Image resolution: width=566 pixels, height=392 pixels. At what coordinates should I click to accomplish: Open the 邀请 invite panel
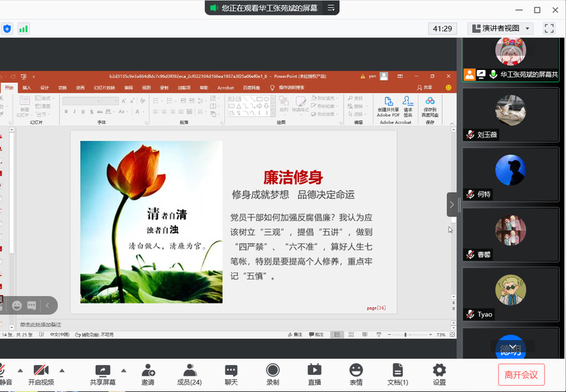pyautogui.click(x=148, y=375)
